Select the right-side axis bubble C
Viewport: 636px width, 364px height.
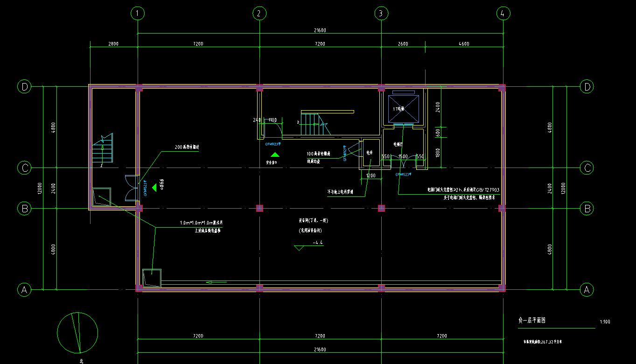tap(587, 168)
